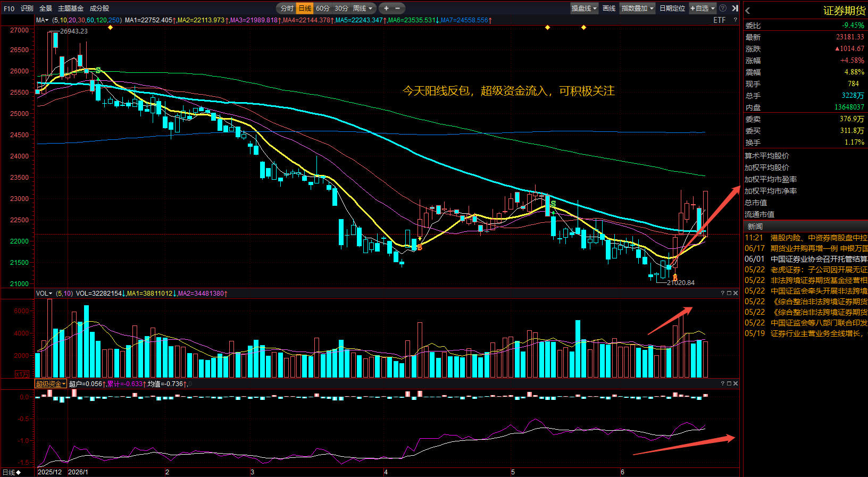This screenshot has height=477, width=868.
Task: Activate the 画线 drawing tool
Action: pos(609,8)
